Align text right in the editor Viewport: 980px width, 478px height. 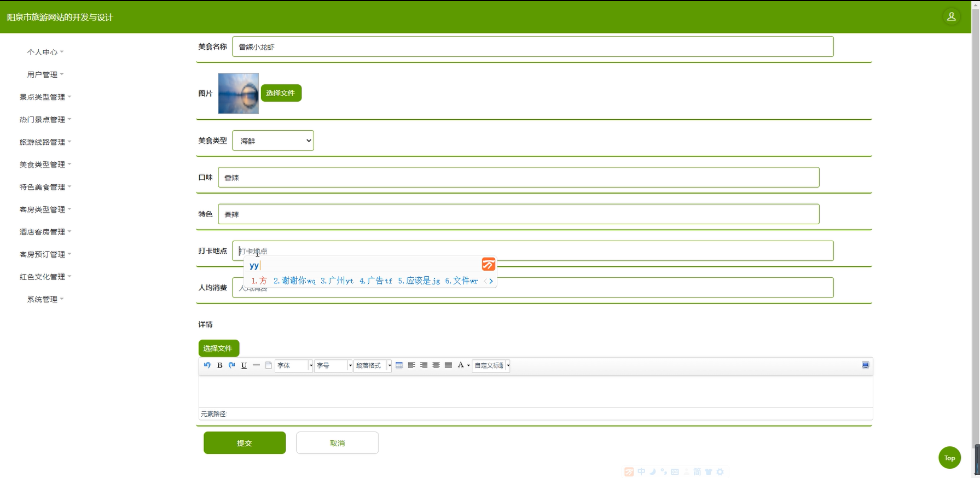coord(424,365)
